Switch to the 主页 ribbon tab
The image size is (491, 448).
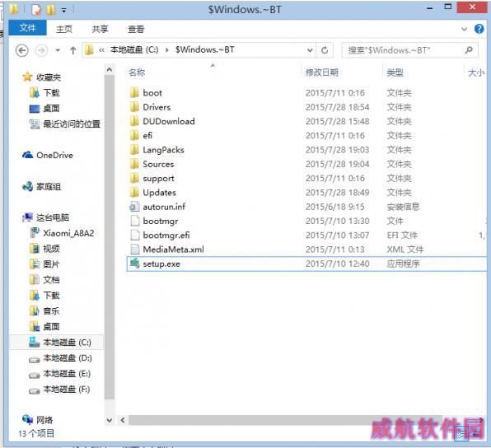(x=64, y=29)
